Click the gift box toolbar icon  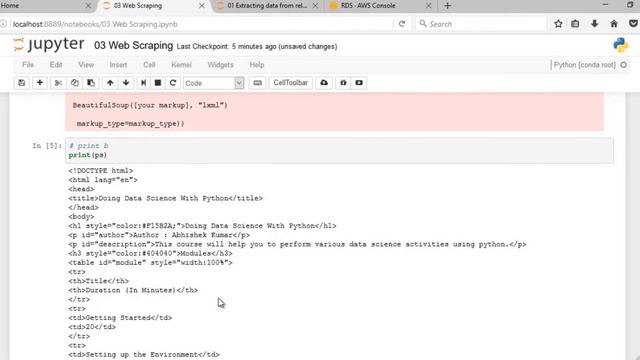(x=343, y=83)
